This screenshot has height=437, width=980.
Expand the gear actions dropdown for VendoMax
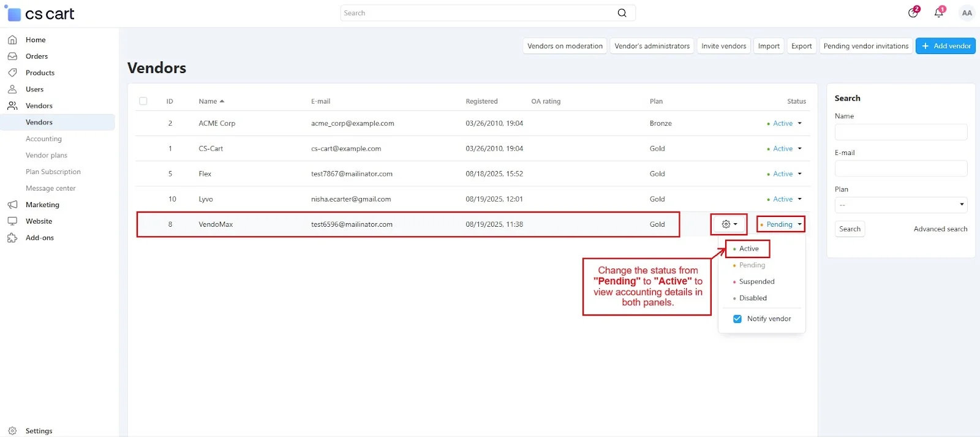pyautogui.click(x=729, y=224)
